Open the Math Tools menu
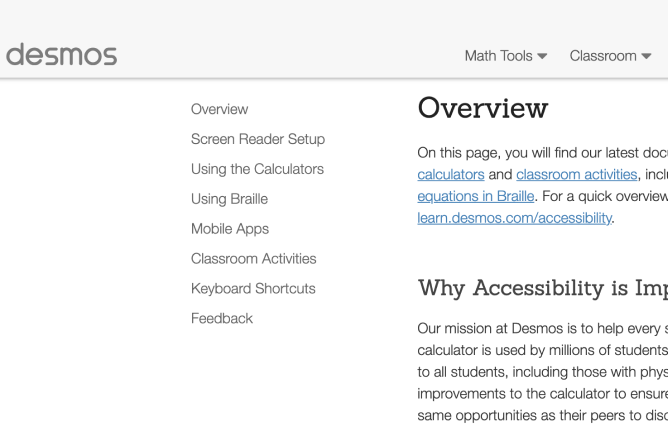668x445 pixels. point(498,56)
